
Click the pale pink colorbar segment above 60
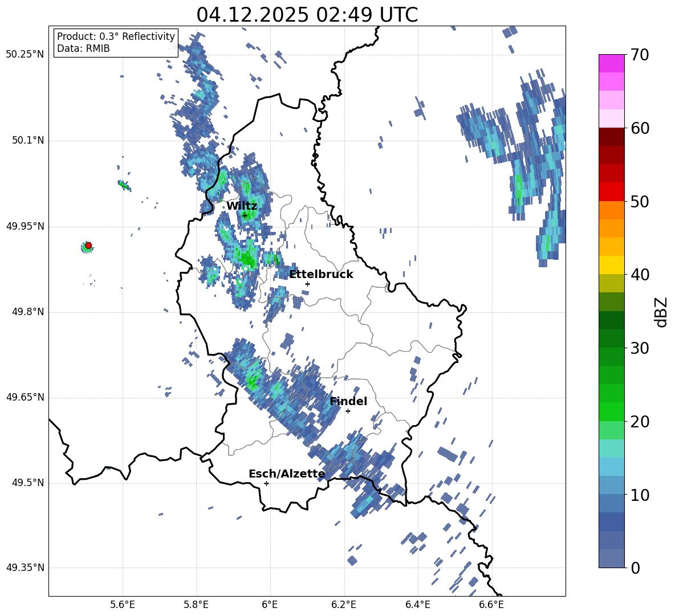coord(611,119)
